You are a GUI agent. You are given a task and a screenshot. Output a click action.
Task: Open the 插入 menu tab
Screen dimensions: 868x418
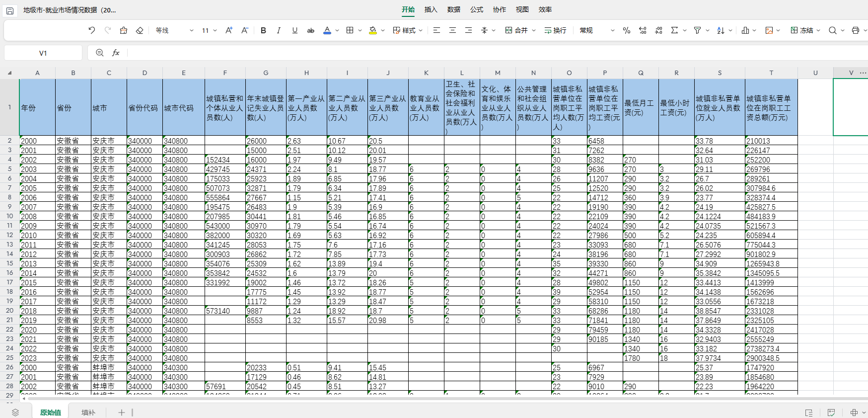431,9
